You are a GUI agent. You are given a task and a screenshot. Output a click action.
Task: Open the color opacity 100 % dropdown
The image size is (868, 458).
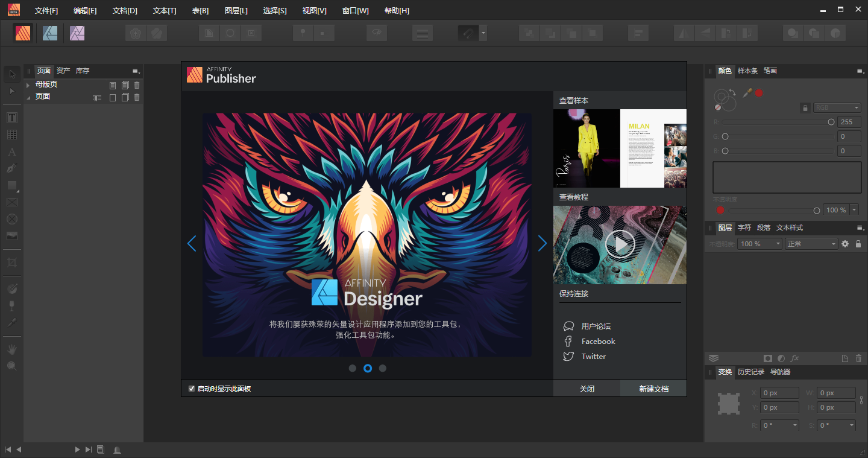click(x=854, y=210)
